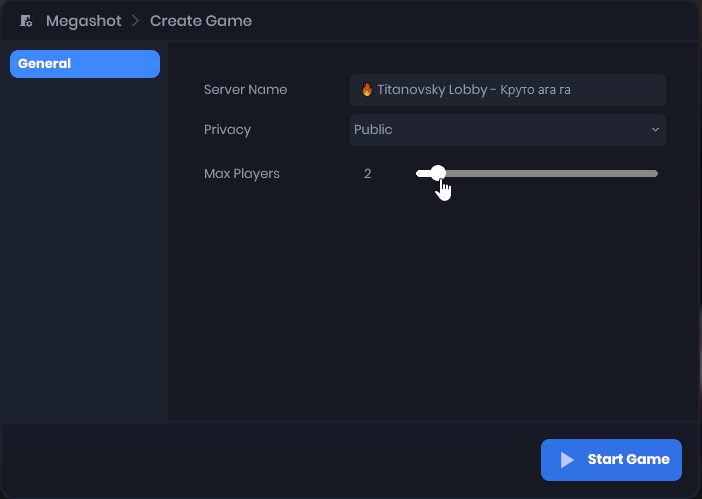Click the Create Game breadcrumb title
Image resolution: width=702 pixels, height=499 pixels.
201,21
